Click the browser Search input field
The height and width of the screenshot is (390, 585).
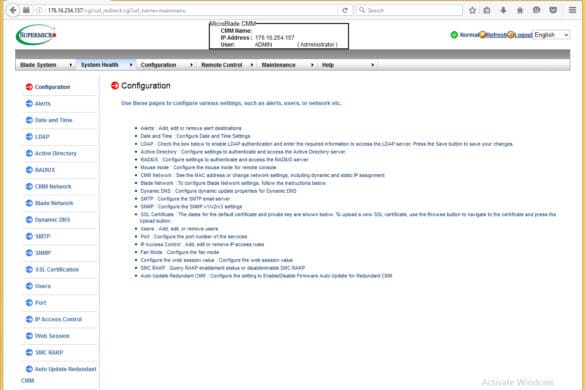click(x=409, y=10)
